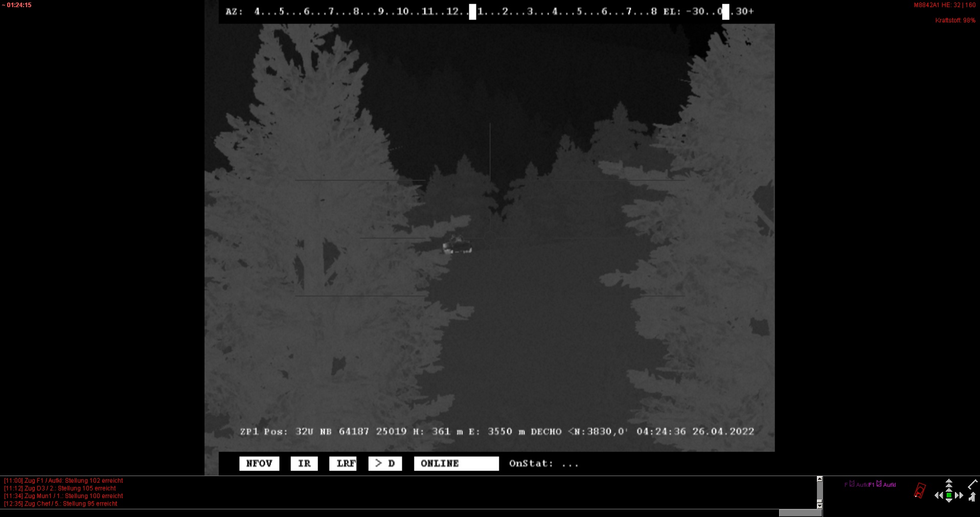
Task: Click the angled line tool icon
Action: (x=972, y=484)
